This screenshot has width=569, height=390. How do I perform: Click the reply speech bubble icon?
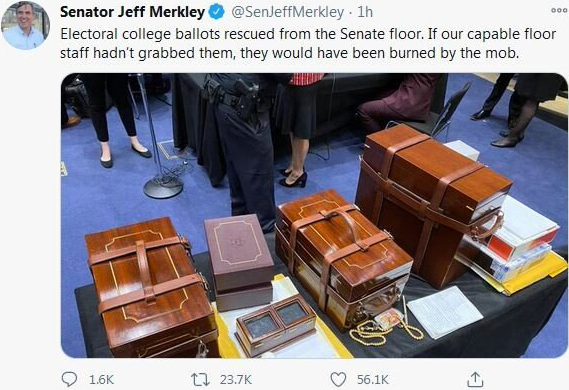pos(69,379)
